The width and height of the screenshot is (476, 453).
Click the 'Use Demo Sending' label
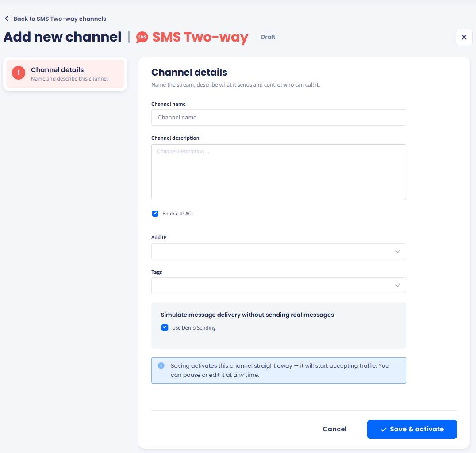click(194, 328)
